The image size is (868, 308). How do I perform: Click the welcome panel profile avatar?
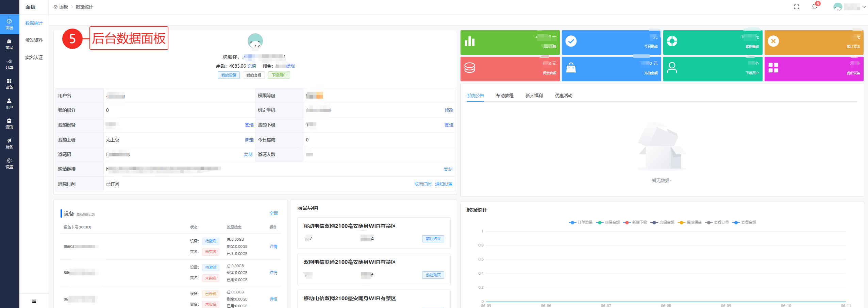click(255, 41)
